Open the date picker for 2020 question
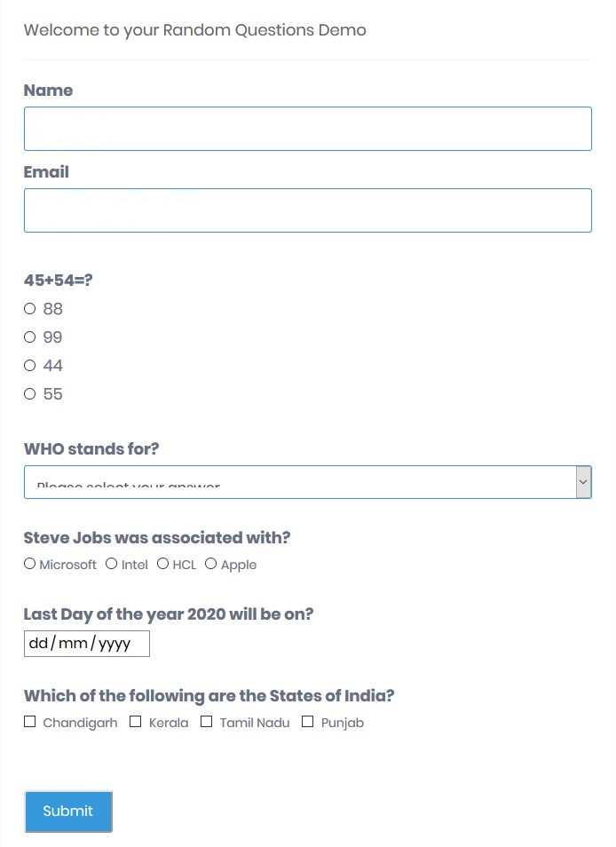Image resolution: width=616 pixels, height=847 pixels. pyautogui.click(x=86, y=643)
